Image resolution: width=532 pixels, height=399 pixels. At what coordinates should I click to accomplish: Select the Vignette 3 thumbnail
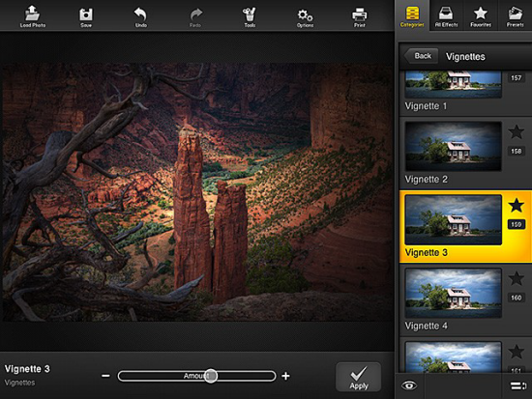453,219
